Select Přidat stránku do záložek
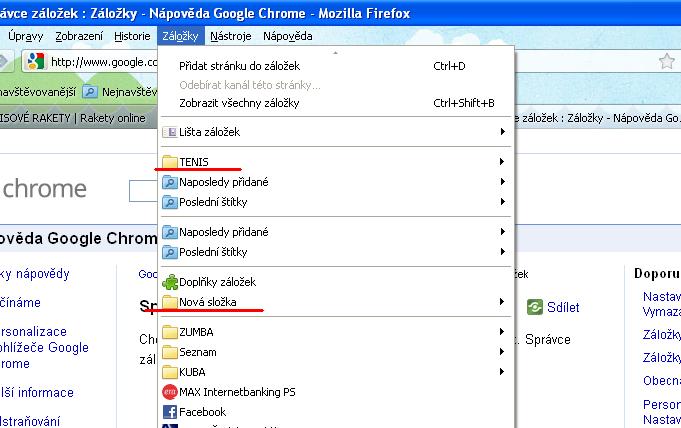 tap(238, 67)
